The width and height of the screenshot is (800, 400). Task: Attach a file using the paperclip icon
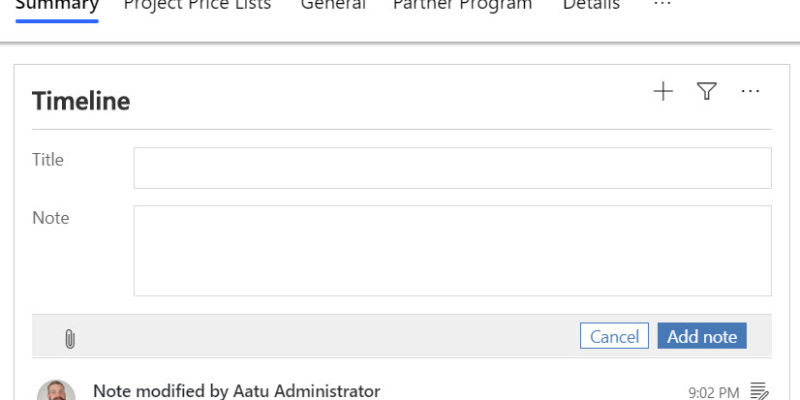(70, 339)
